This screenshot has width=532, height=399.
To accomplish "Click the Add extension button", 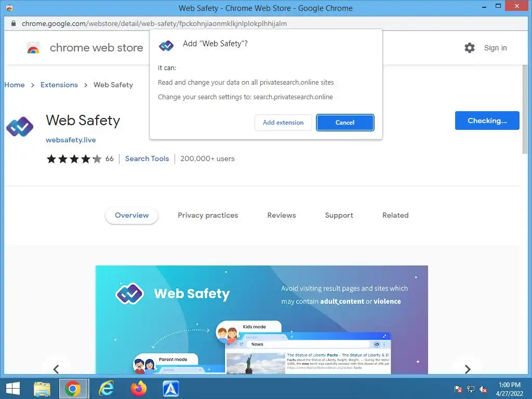I will coord(283,123).
